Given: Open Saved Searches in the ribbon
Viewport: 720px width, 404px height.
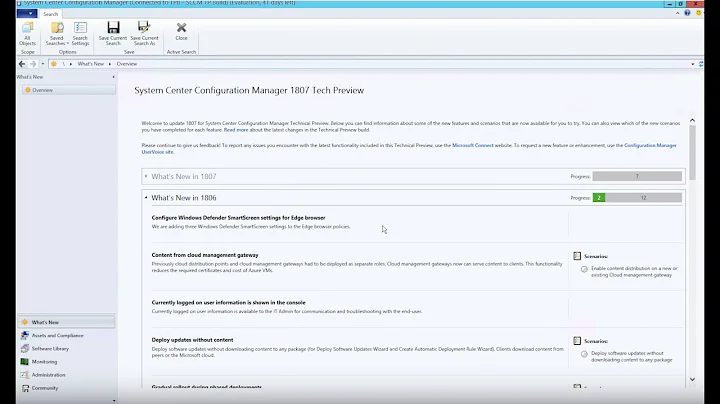Looking at the screenshot, I should point(57,34).
